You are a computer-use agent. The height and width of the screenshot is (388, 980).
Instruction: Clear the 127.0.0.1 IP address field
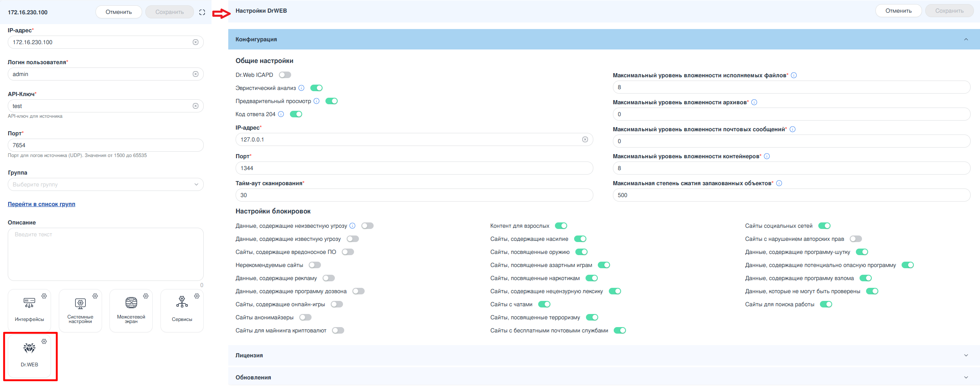pos(585,139)
